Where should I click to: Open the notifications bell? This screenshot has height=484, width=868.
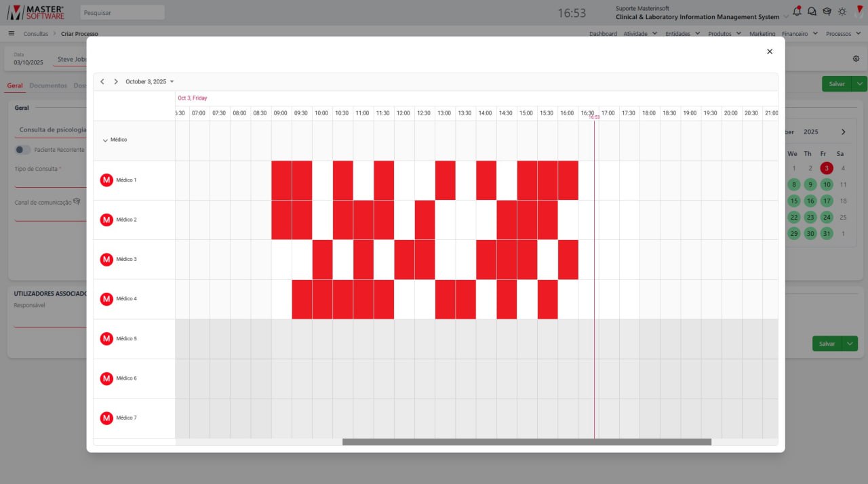(x=797, y=11)
